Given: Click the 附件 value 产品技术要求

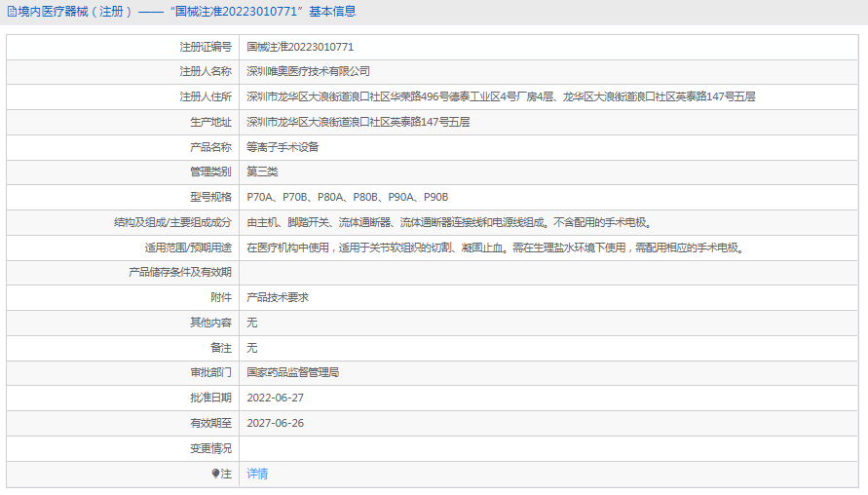Looking at the screenshot, I should [278, 297].
